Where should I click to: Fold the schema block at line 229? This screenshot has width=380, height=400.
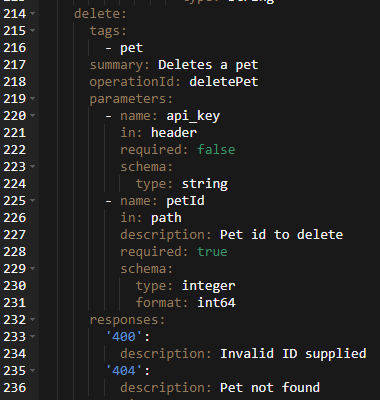point(32,269)
